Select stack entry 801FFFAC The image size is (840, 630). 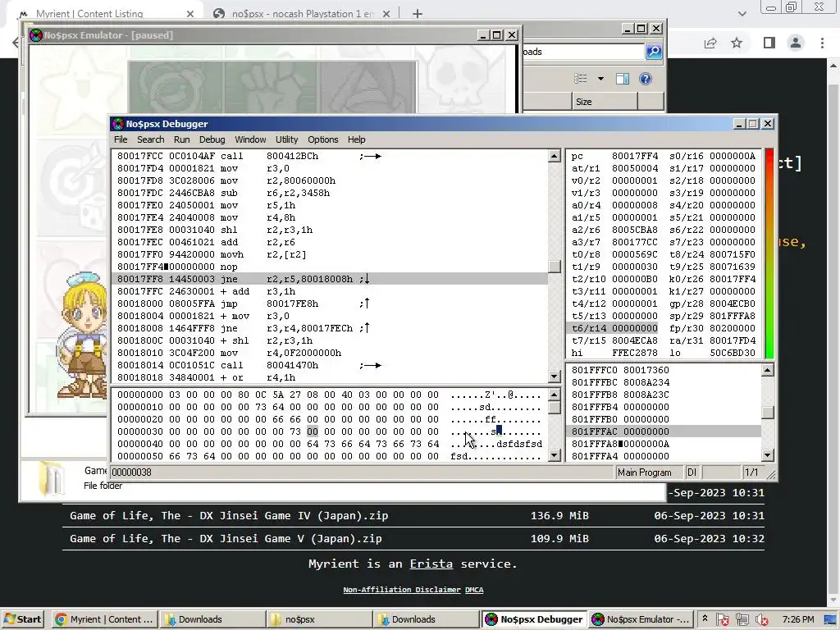(663, 431)
